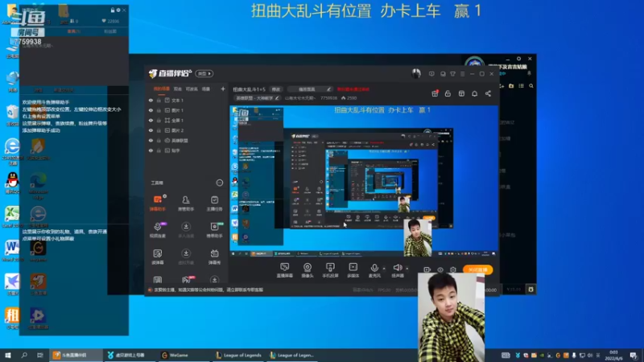This screenshot has width=644, height=362.
Task: Select the 文本 1 layer row
Action: (187, 100)
